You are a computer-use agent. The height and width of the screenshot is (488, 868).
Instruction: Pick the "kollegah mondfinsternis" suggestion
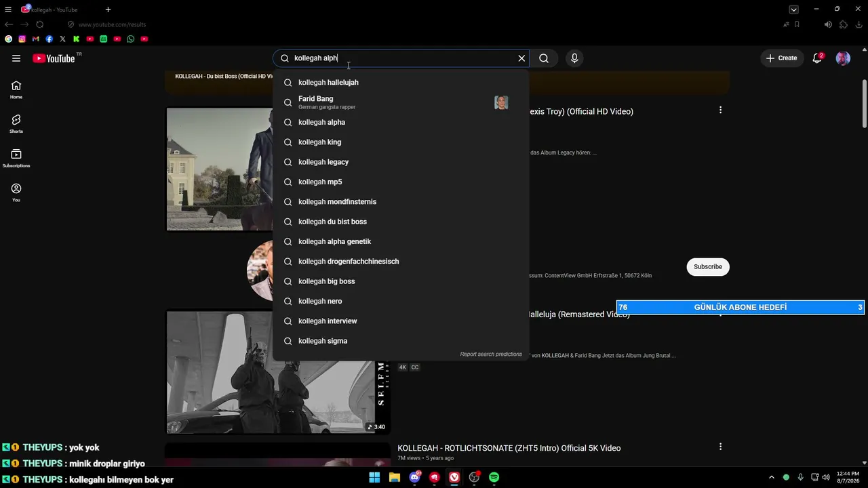click(401, 202)
